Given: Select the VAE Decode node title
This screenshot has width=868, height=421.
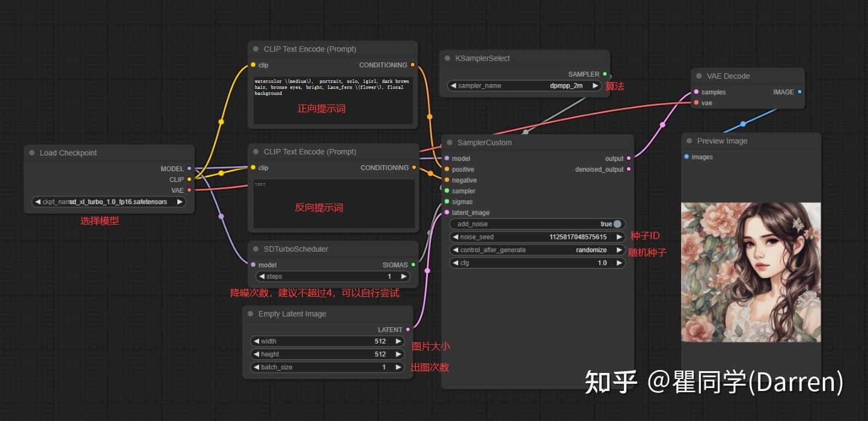Looking at the screenshot, I should click(x=728, y=76).
